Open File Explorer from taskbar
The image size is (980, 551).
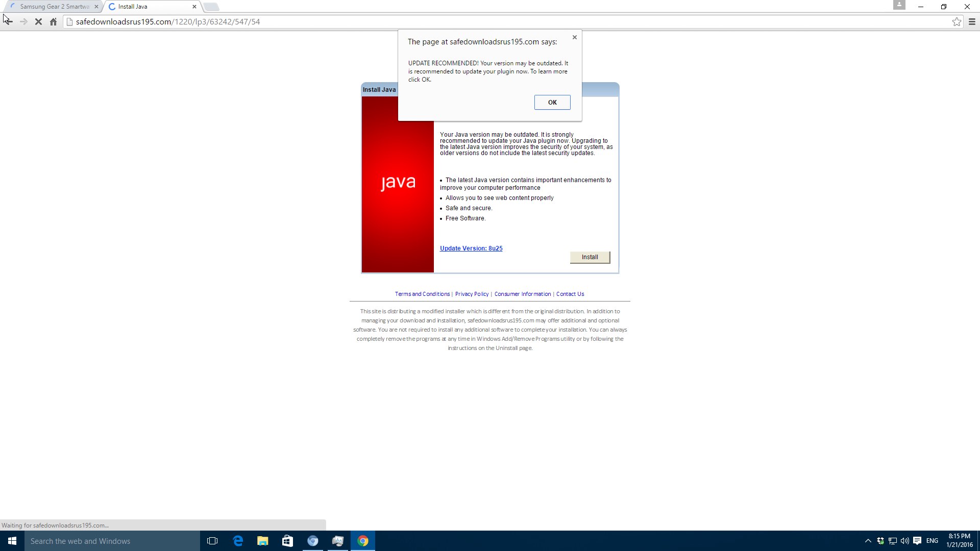click(x=262, y=541)
